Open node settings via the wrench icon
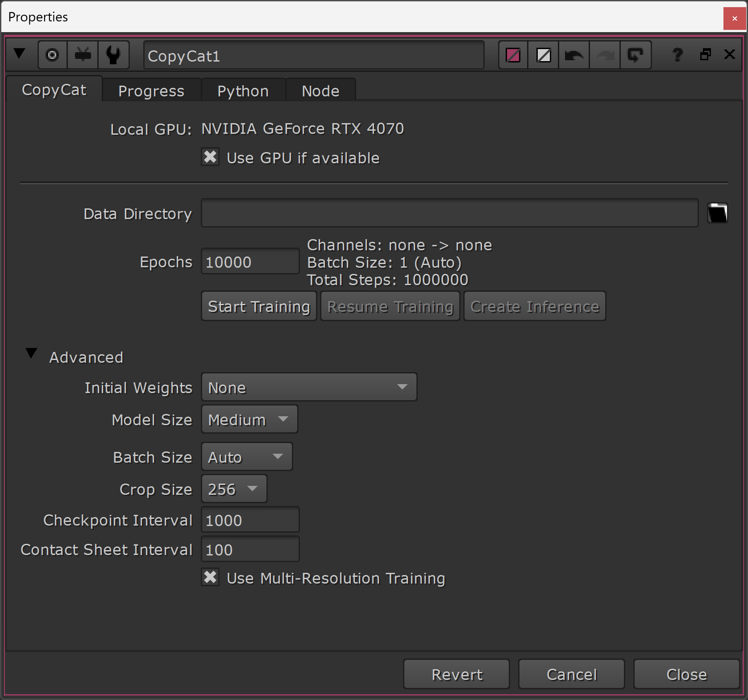 114,54
